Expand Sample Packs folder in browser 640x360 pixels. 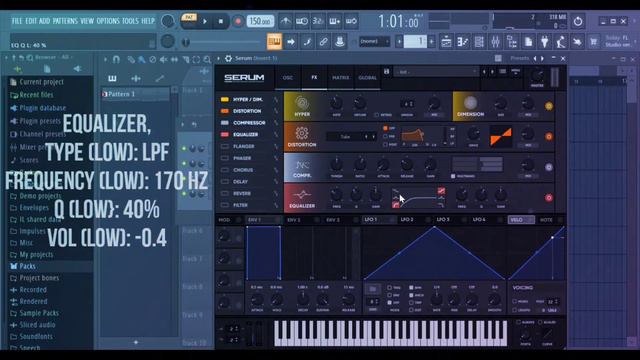pos(39,313)
